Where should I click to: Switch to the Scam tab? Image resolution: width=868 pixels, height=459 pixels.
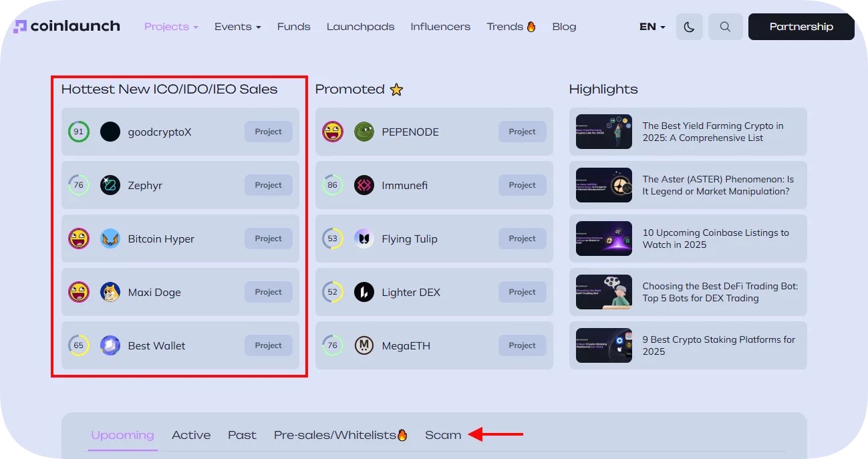[x=443, y=435]
